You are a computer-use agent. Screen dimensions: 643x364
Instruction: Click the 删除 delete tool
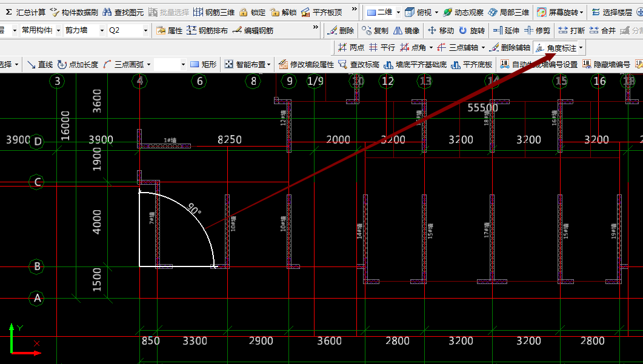(341, 30)
